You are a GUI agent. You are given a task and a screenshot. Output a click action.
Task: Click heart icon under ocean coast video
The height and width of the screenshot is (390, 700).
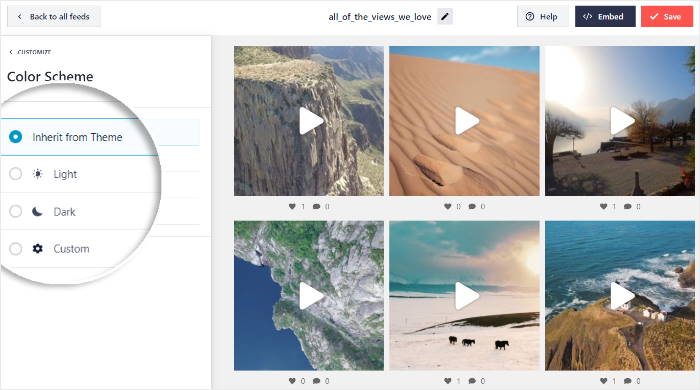click(x=604, y=381)
